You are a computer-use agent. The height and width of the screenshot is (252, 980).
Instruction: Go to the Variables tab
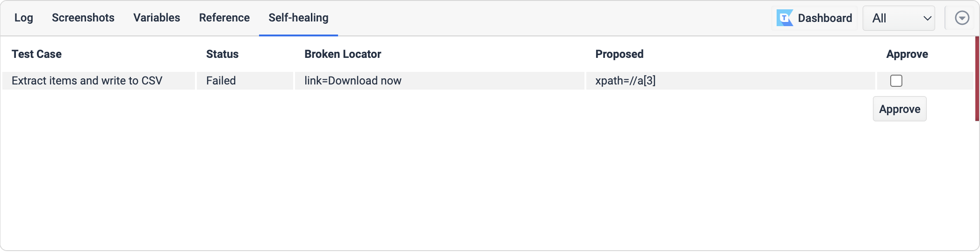click(x=157, y=18)
